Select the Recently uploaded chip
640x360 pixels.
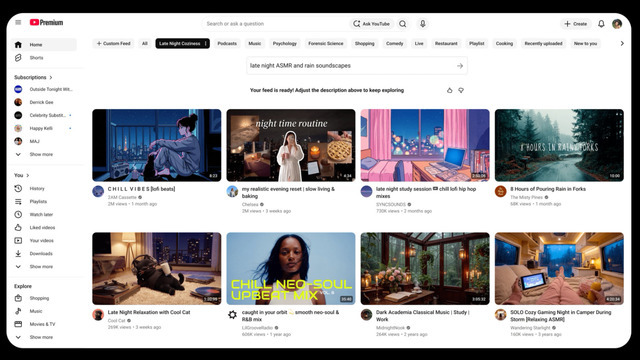[543, 43]
